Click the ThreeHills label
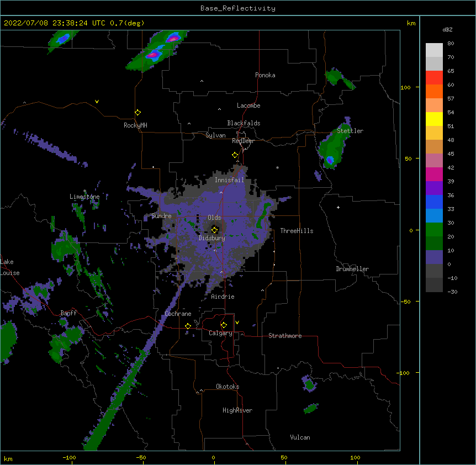Screen dimensions: 476x465 [x=297, y=231]
